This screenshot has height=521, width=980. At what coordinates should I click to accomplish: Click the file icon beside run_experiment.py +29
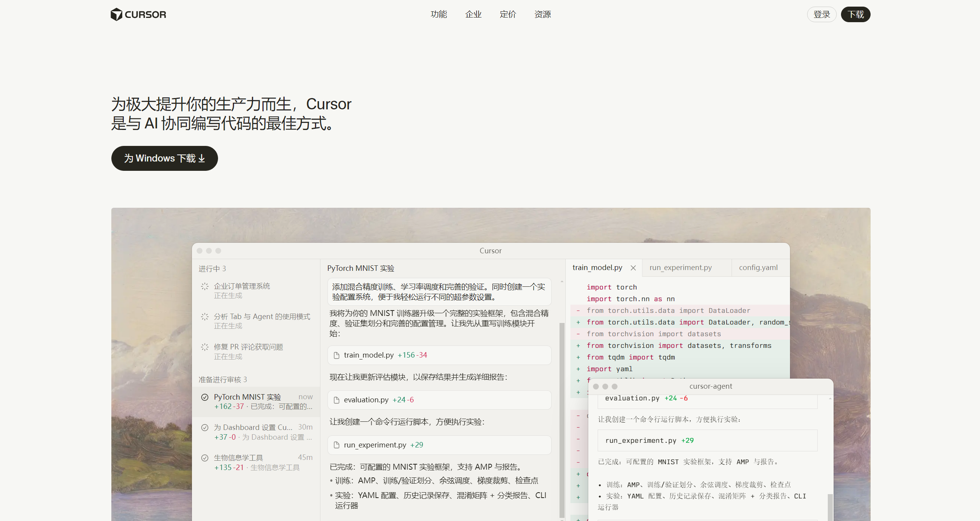pyautogui.click(x=336, y=445)
